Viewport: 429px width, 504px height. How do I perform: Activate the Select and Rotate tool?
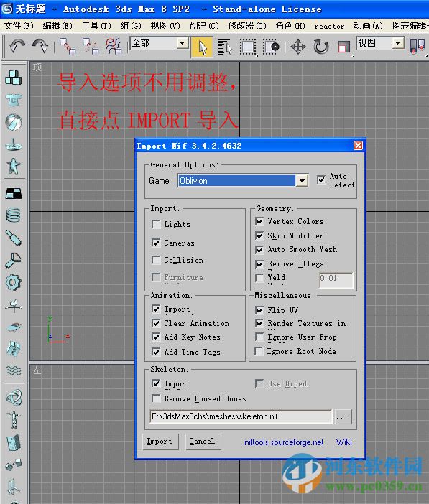pyautogui.click(x=321, y=47)
